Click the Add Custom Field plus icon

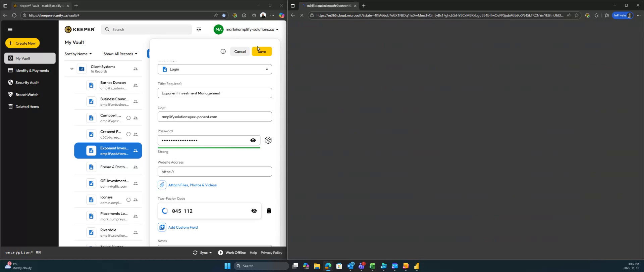[x=162, y=227]
